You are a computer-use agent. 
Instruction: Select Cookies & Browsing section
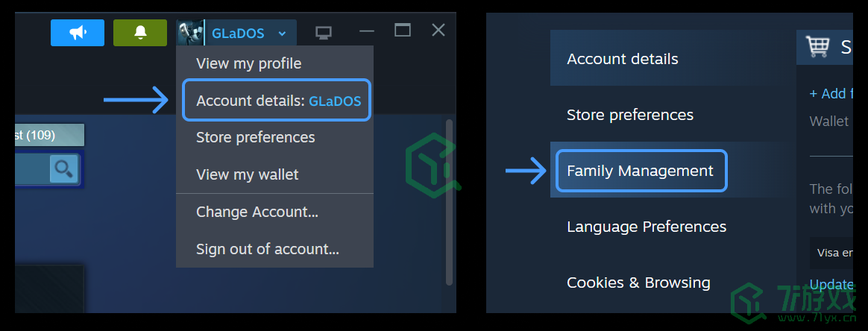click(638, 283)
